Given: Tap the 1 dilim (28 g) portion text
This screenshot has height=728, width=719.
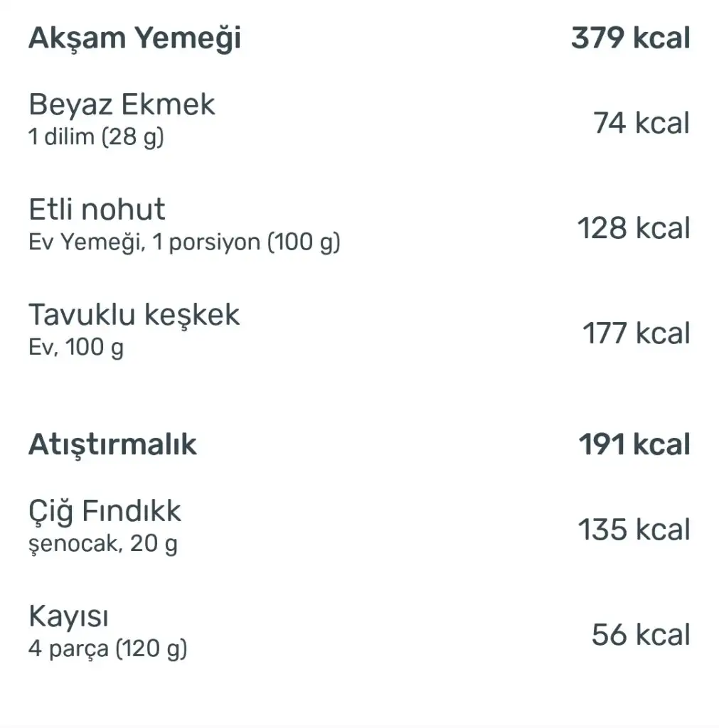Looking at the screenshot, I should pos(96,136).
